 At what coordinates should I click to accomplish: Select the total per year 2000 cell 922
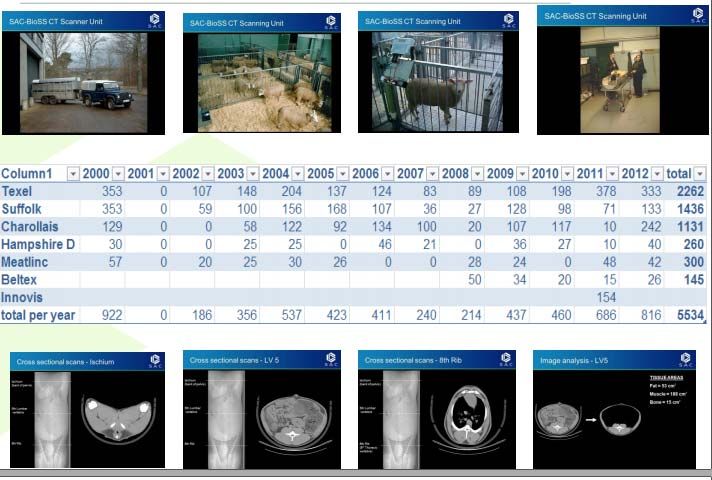click(112, 315)
